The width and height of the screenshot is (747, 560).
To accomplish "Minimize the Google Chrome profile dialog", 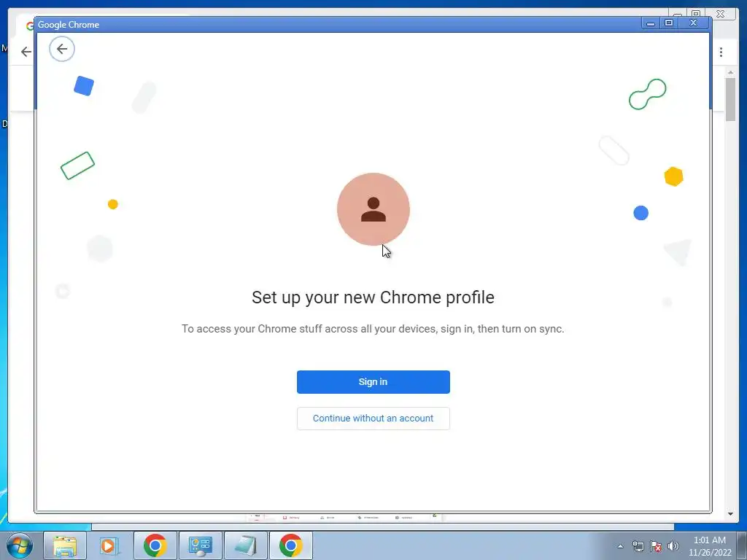I will pyautogui.click(x=650, y=23).
